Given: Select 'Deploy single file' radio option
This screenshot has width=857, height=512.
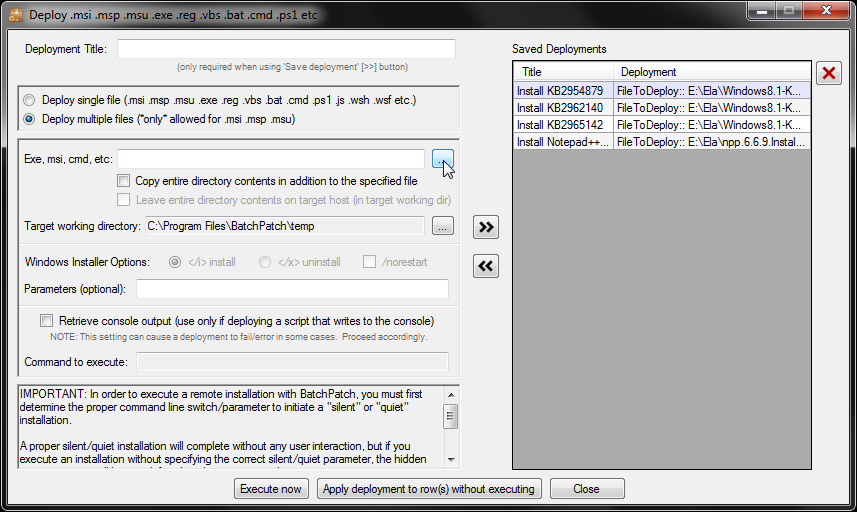Looking at the screenshot, I should tap(29, 100).
